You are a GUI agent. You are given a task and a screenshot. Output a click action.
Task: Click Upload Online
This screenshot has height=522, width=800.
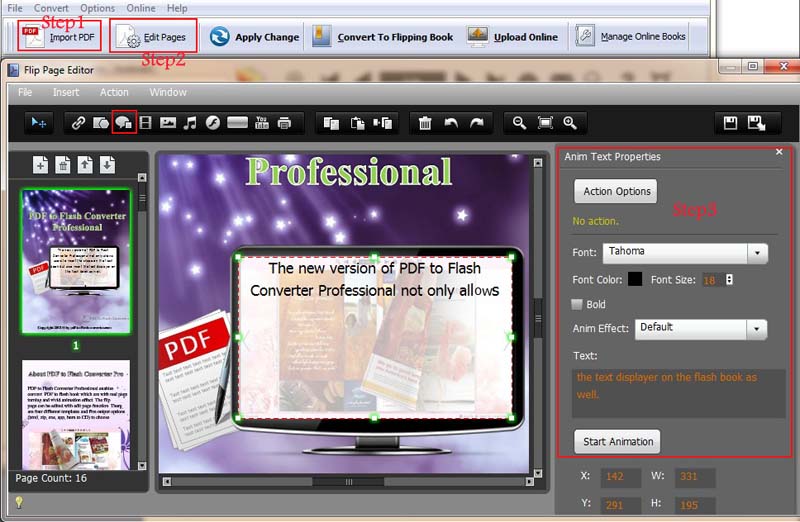[x=513, y=37]
